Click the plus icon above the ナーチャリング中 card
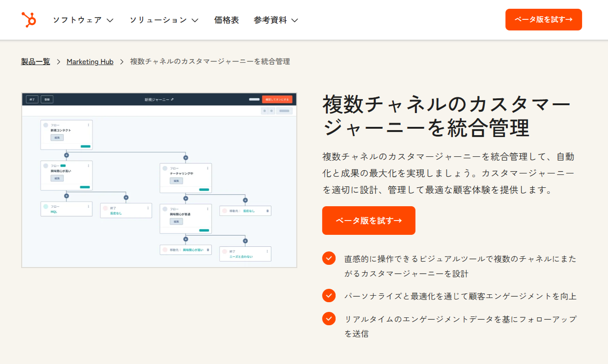 pyautogui.click(x=186, y=158)
